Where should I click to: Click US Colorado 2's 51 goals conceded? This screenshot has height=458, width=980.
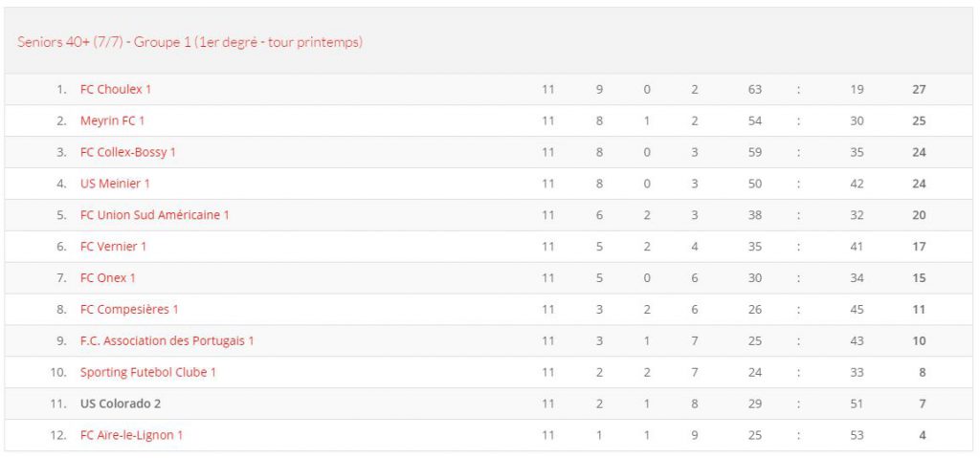pos(857,403)
